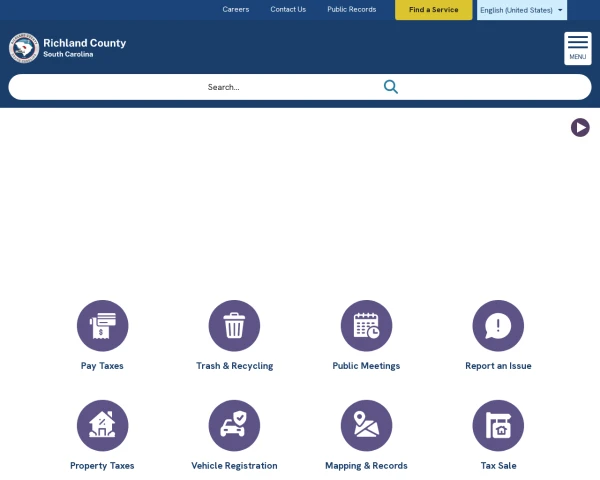Image resolution: width=600 pixels, height=480 pixels.
Task: Click the Pay Taxes receipt icon
Action: click(102, 326)
